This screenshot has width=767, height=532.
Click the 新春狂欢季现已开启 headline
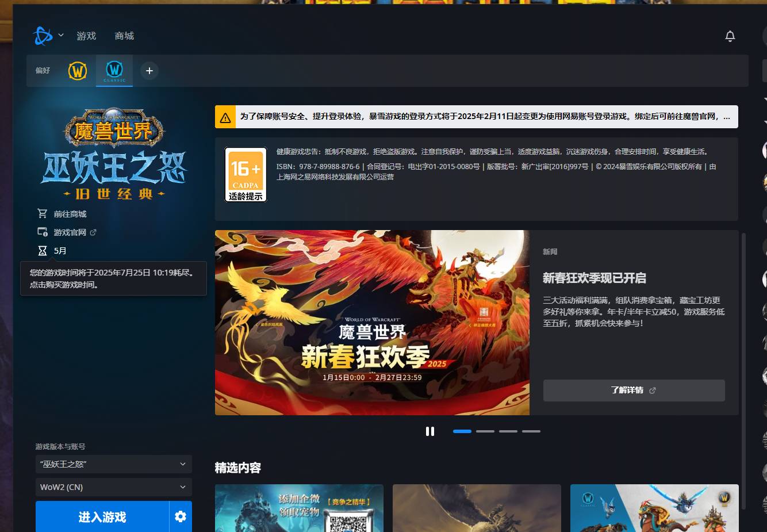(x=595, y=278)
